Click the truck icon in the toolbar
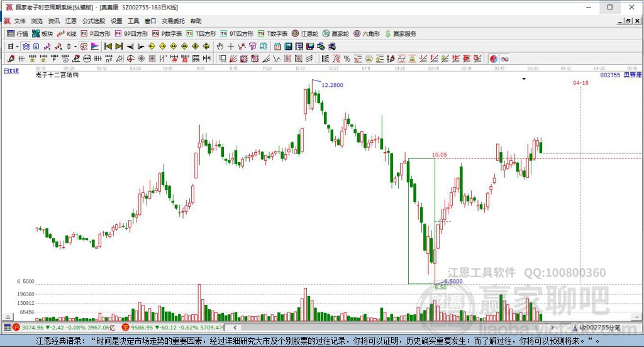644x347 pixels. coord(332,47)
